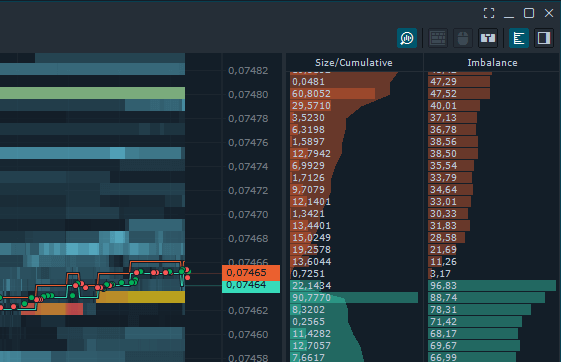Click price level 0,07462 on scale
This screenshot has width=561, height=362.
pyautogui.click(x=248, y=310)
